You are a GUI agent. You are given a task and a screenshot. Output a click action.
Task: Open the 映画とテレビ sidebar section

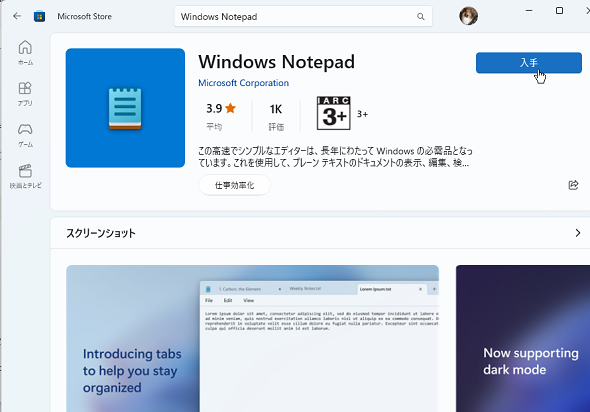25,176
